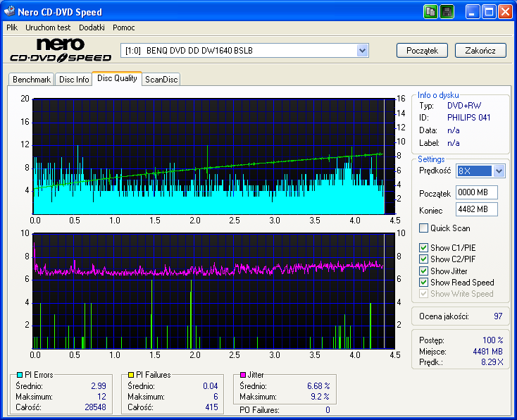Open the Uruchom test menu
Screen dimensions: 517x420
coord(48,27)
